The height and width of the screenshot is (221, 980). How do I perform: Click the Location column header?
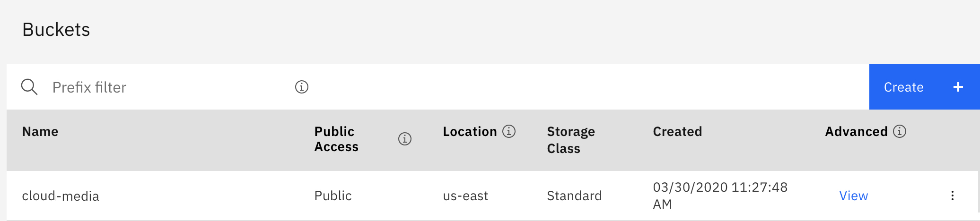pyautogui.click(x=470, y=131)
